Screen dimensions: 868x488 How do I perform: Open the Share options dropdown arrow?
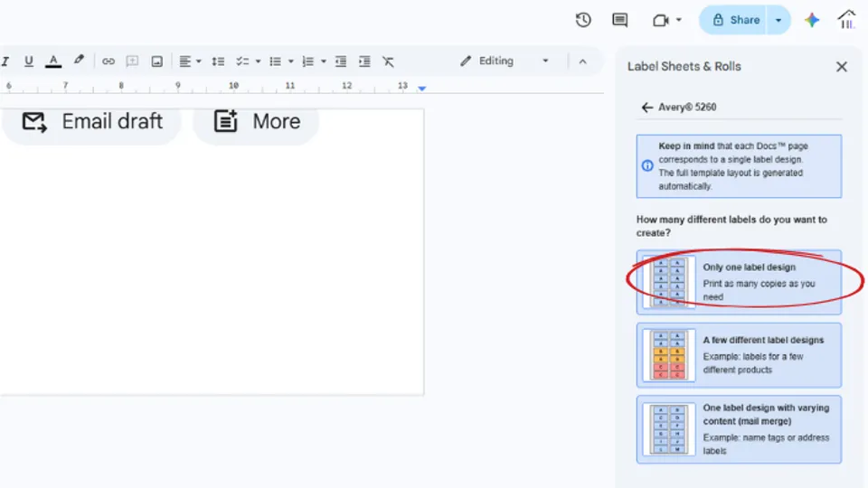(x=778, y=20)
